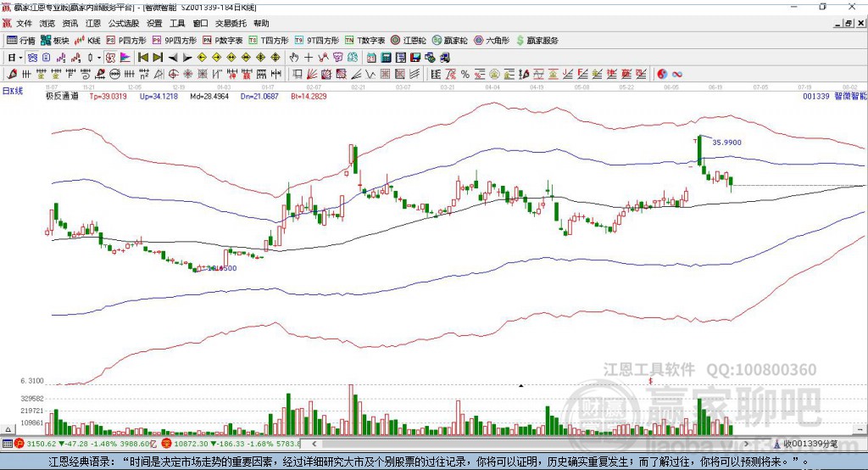Jump to first bar with skip-start arrow
The image size is (868, 470).
(142, 58)
